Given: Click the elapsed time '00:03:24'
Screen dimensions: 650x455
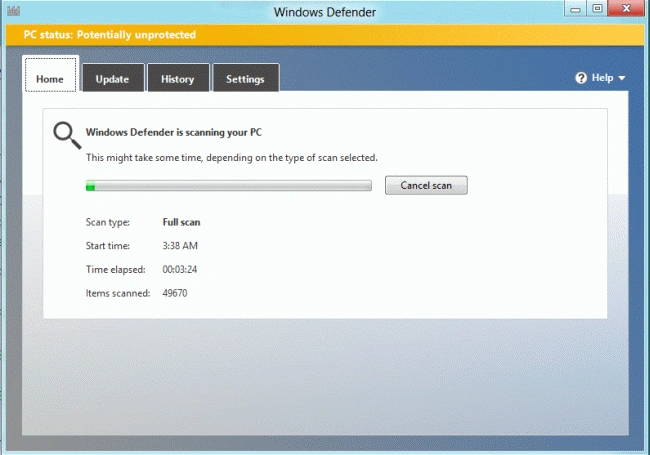Looking at the screenshot, I should (179, 269).
